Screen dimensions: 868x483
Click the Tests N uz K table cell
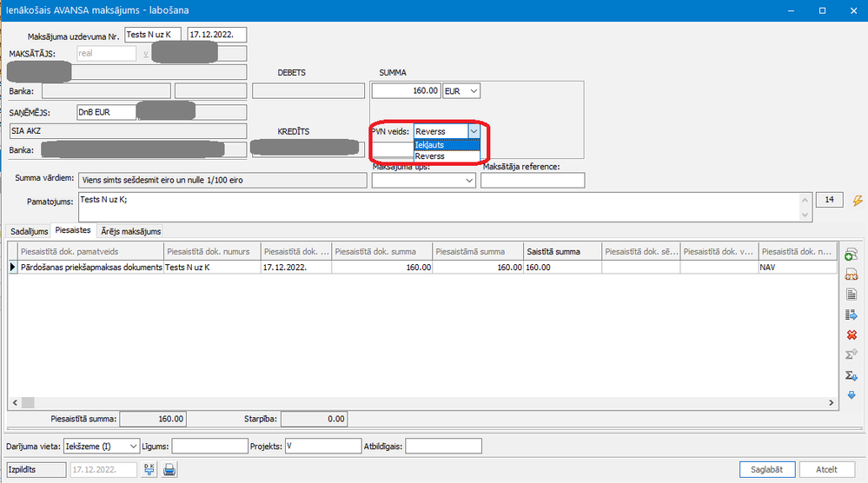coord(213,268)
